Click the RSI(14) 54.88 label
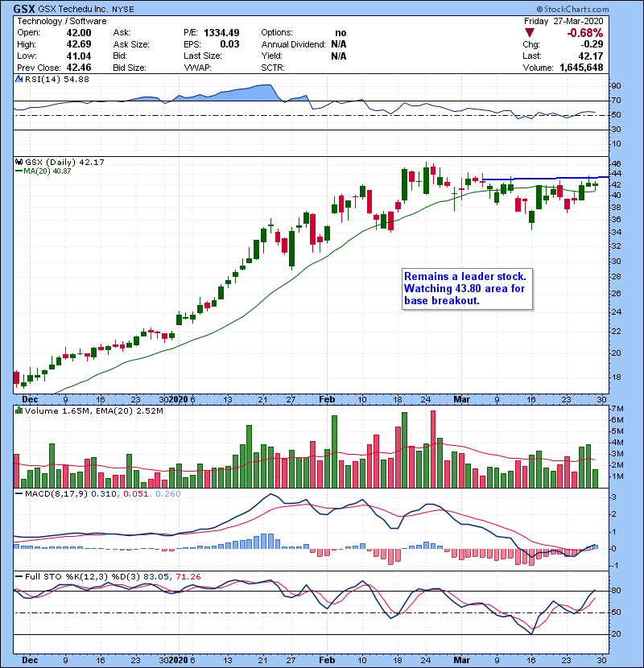The image size is (644, 668). [x=56, y=79]
